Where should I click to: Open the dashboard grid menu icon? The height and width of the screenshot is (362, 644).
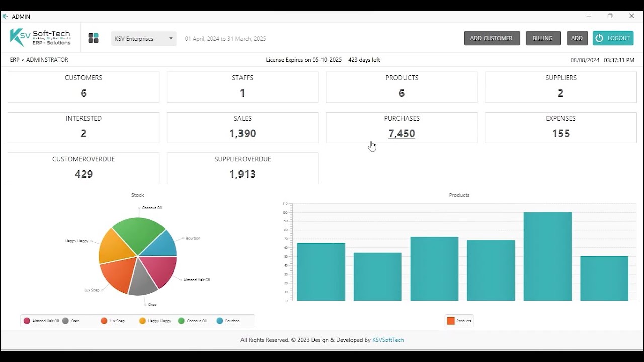[93, 38]
